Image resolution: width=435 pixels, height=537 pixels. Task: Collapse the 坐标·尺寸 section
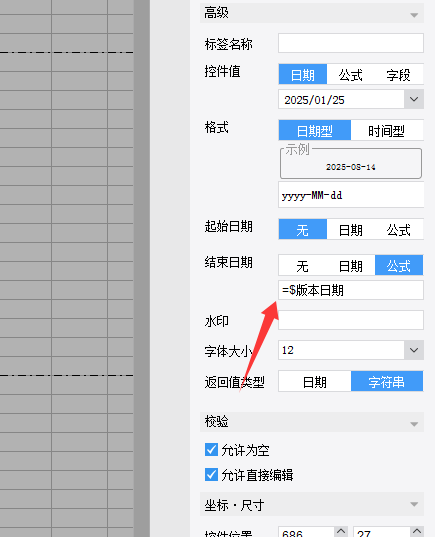pos(414,504)
